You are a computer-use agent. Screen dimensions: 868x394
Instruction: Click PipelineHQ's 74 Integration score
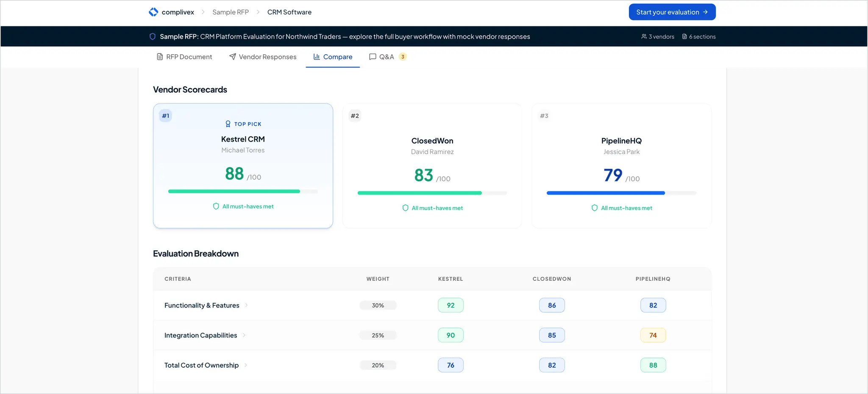653,335
